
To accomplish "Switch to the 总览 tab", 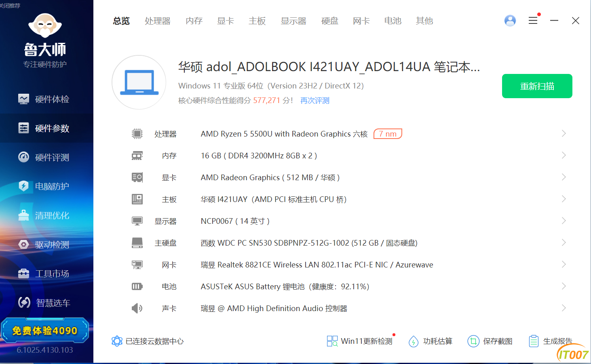I will [x=121, y=21].
